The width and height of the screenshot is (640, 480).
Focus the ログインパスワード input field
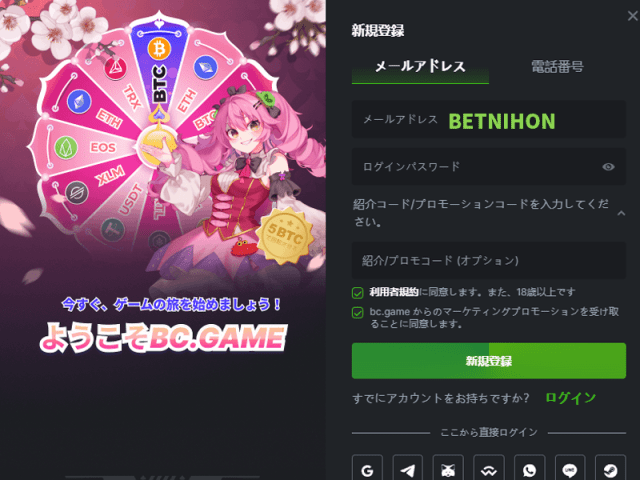pyautogui.click(x=489, y=167)
